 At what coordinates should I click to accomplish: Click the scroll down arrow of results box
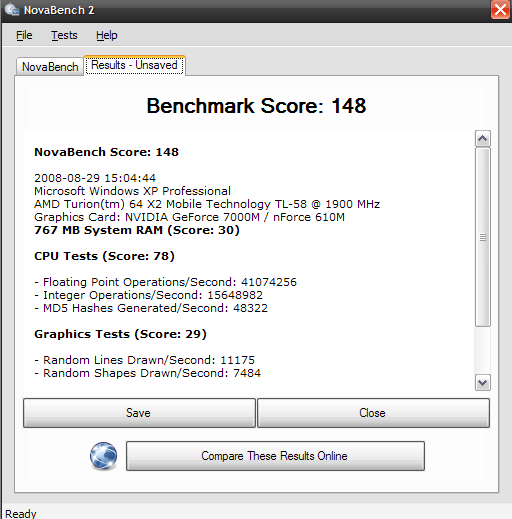pos(483,382)
